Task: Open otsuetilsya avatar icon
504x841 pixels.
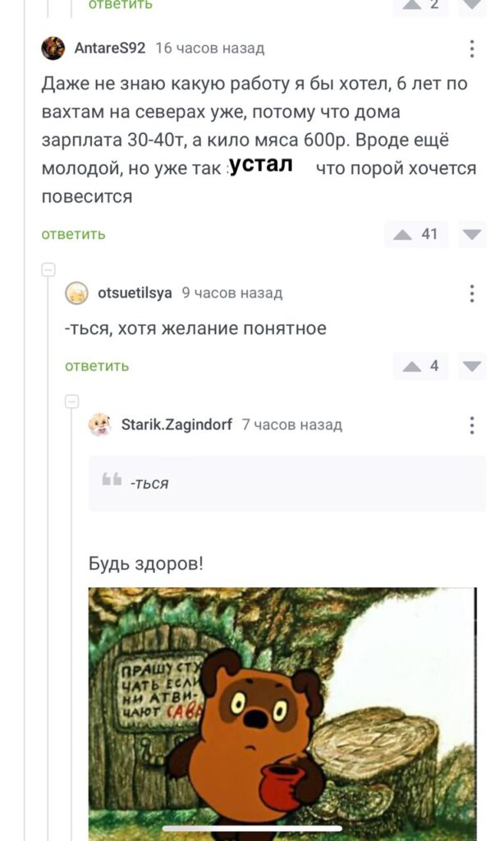Action: 76,293
